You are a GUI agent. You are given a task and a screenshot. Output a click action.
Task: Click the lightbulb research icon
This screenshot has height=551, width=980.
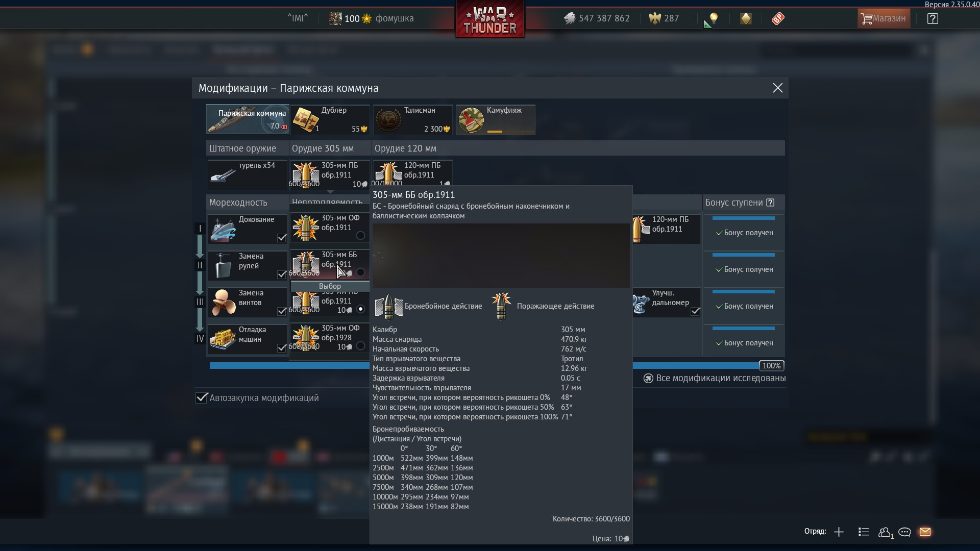coord(713,19)
